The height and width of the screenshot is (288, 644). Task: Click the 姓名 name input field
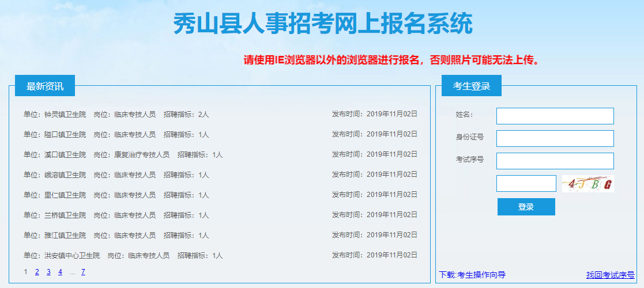coord(555,116)
